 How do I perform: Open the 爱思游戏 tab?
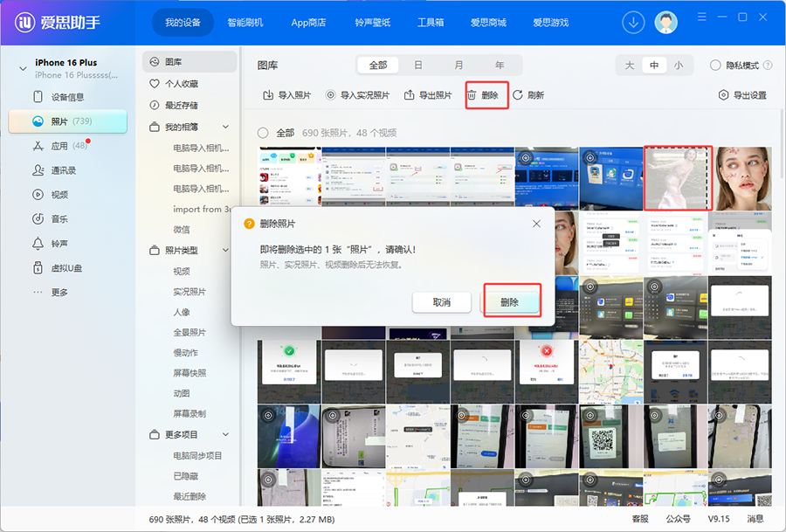pos(550,23)
